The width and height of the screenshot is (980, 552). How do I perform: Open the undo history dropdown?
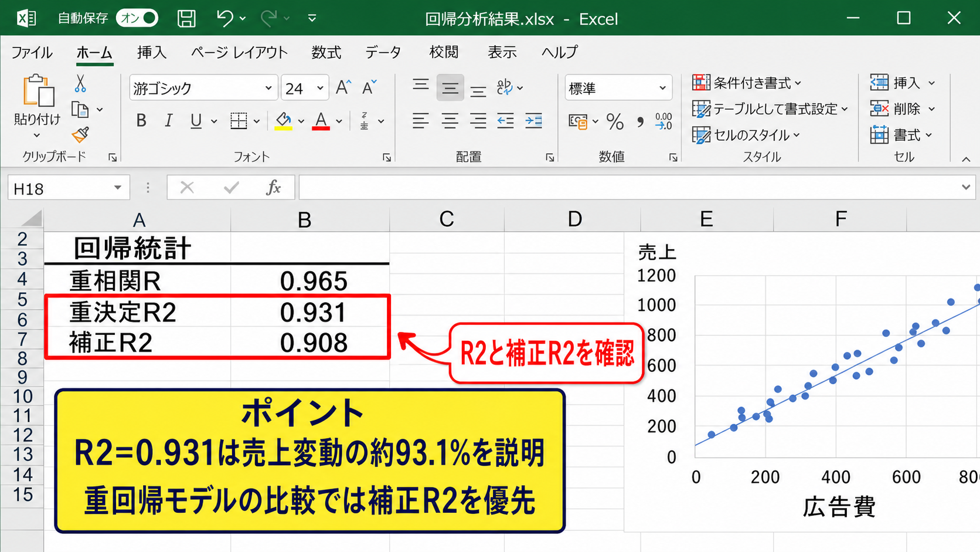coord(243,19)
